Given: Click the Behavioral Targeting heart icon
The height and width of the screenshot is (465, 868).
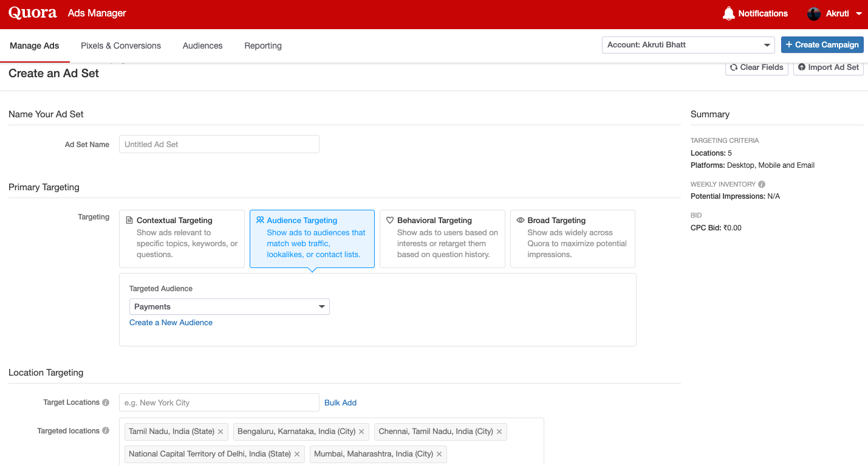Looking at the screenshot, I should click(x=390, y=220).
